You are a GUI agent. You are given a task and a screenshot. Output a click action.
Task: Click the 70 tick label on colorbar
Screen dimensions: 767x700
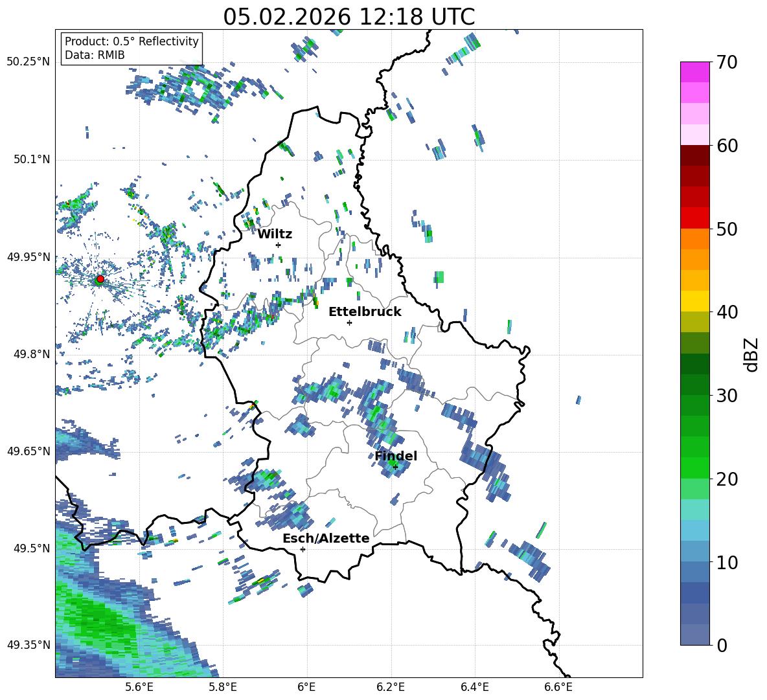[727, 63]
